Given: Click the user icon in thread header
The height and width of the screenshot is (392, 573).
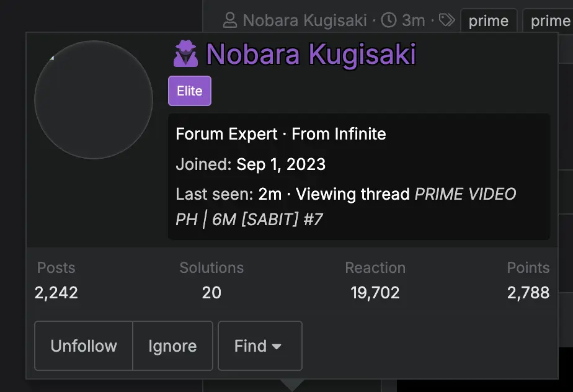Looking at the screenshot, I should 230,20.
